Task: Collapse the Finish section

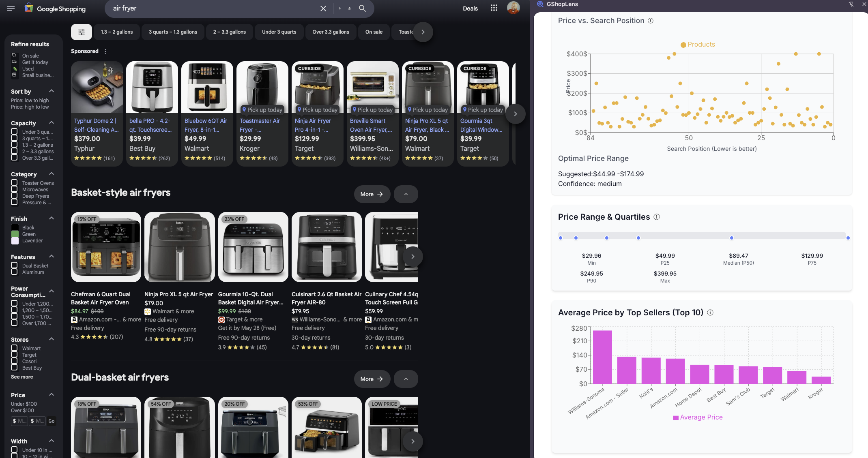Action: tap(52, 218)
